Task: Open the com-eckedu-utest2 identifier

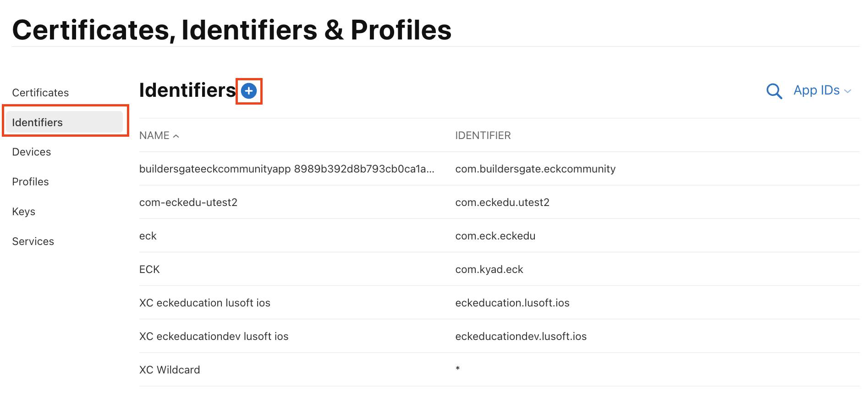Action: pyautogui.click(x=188, y=202)
